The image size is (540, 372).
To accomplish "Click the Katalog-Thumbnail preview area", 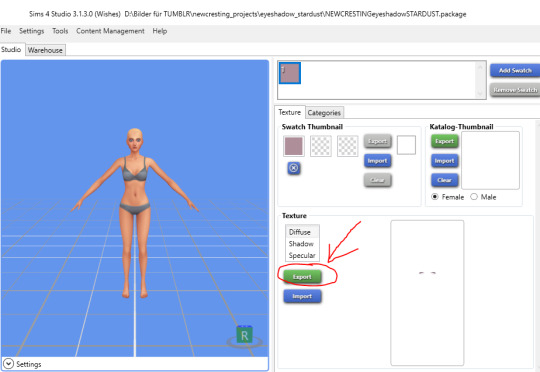I will pos(490,160).
